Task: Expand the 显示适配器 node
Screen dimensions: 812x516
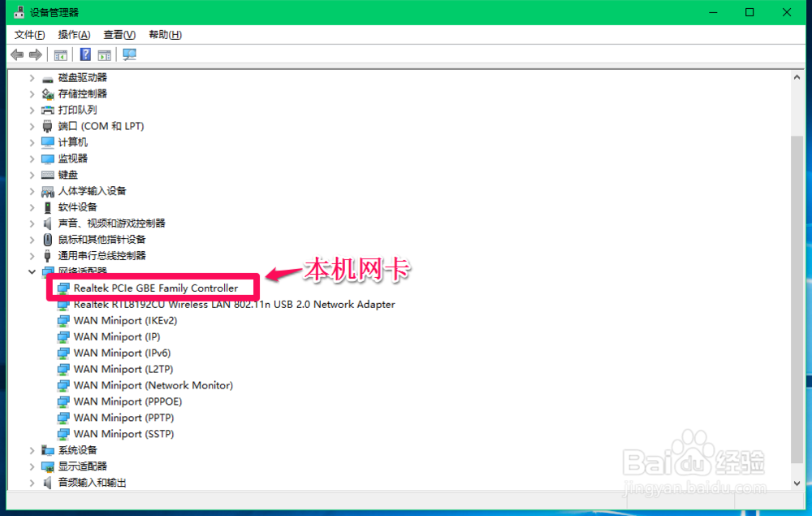Action: tap(32, 466)
